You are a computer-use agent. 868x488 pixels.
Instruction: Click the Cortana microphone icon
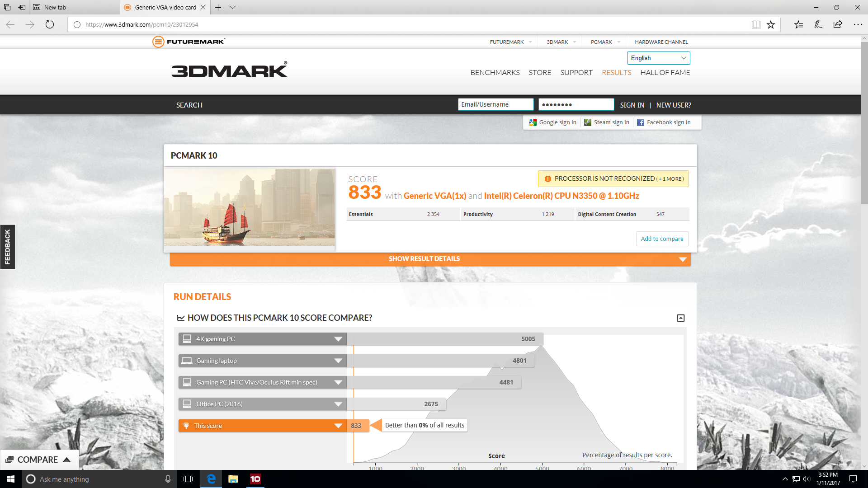point(168,479)
